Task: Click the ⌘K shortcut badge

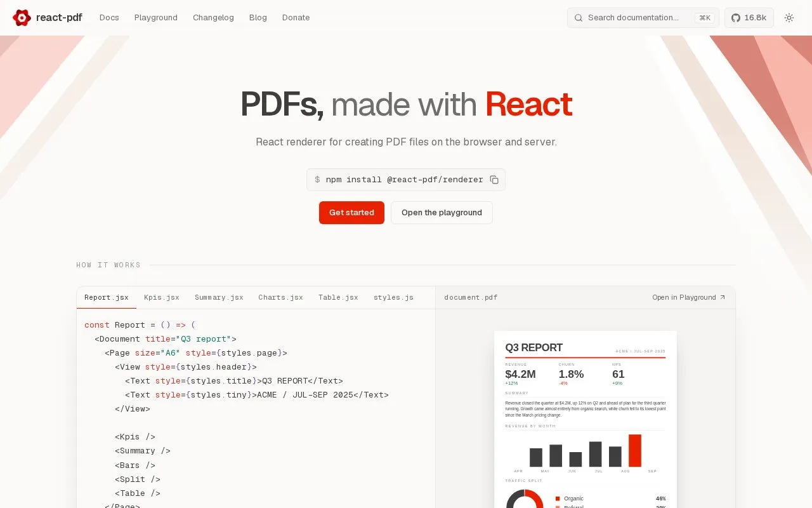Action: point(705,18)
